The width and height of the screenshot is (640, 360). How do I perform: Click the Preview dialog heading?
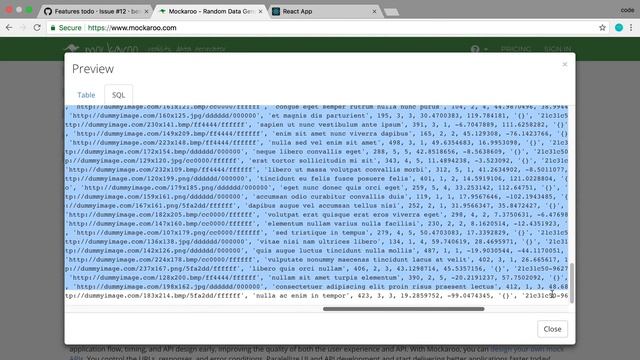[93, 69]
